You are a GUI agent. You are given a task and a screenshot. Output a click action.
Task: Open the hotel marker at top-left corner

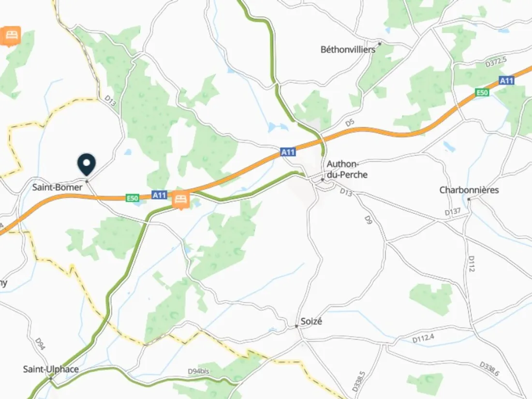pyautogui.click(x=11, y=36)
